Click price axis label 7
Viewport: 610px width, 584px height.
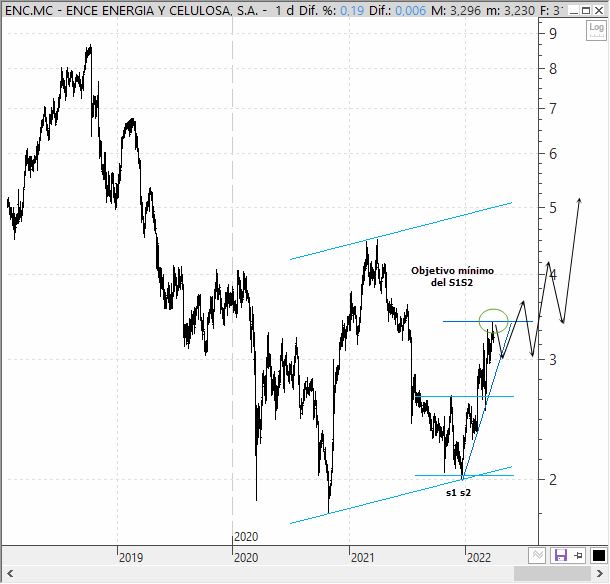[x=553, y=109]
